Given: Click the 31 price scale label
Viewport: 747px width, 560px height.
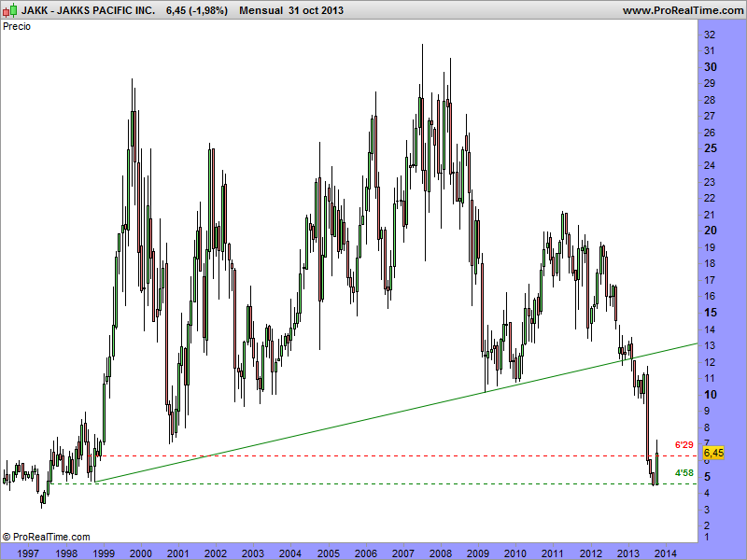Looking at the screenshot, I should tap(710, 50).
